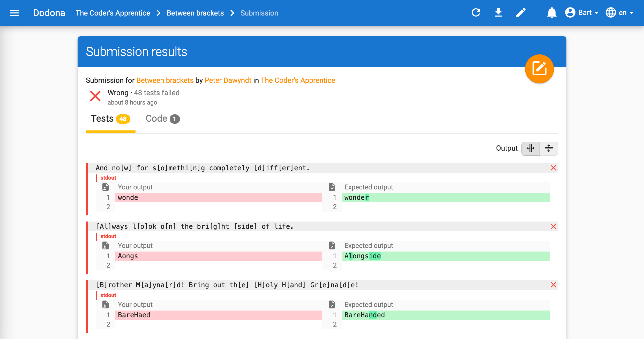Click the Your output file icon in first test

(x=106, y=187)
